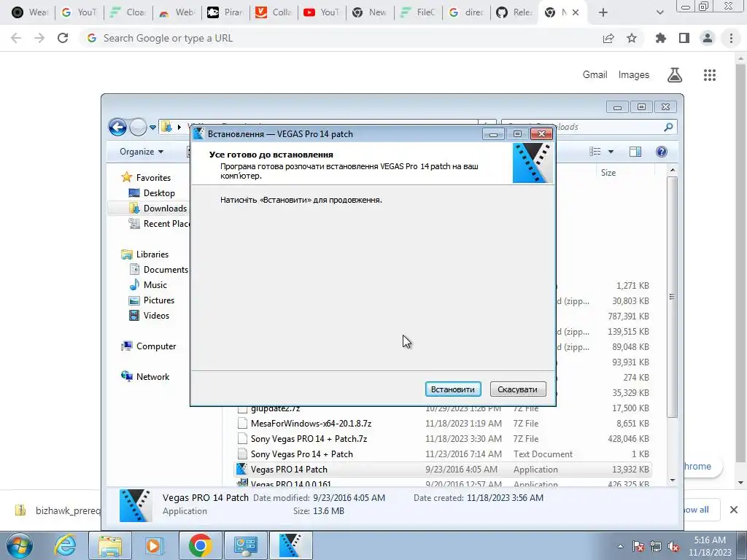The image size is (747, 560).
Task: Open the view options dropdown arrow
Action: (611, 152)
